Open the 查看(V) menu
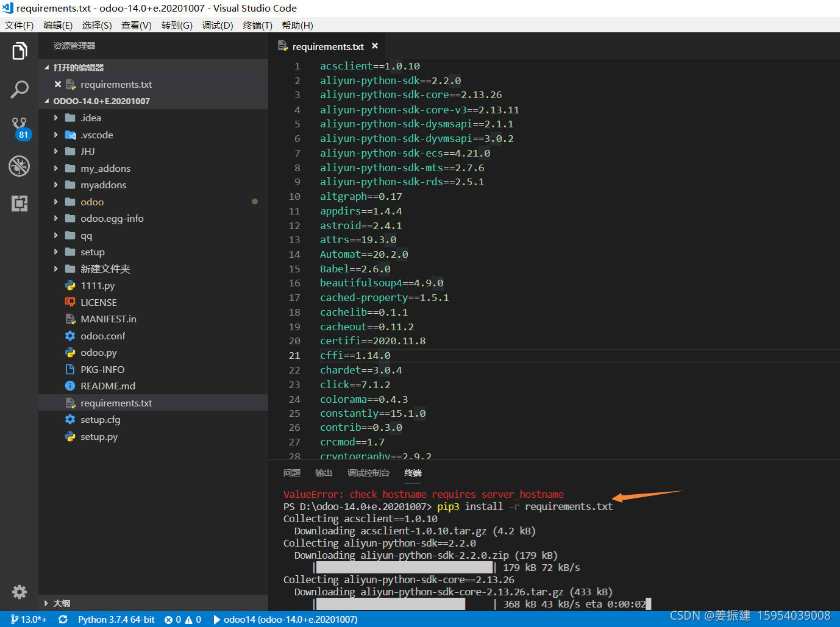 click(137, 25)
